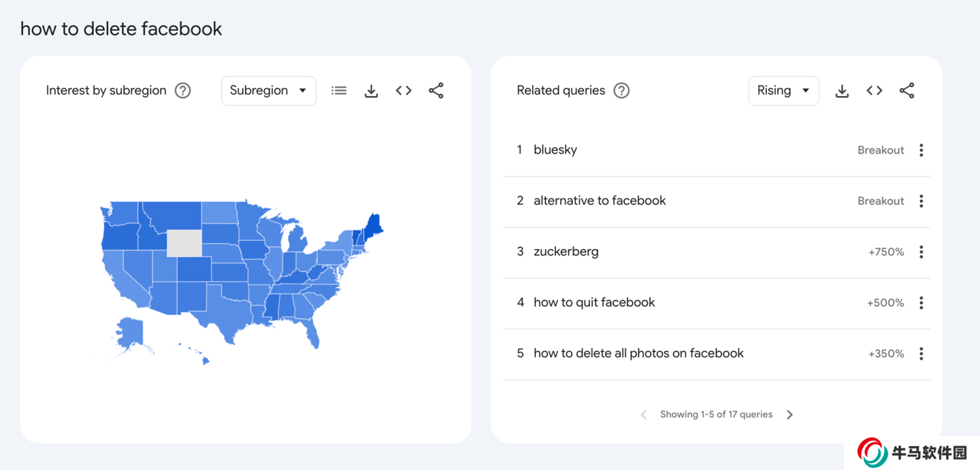Switch subregion map to list view
980x470 pixels.
pyautogui.click(x=339, y=90)
